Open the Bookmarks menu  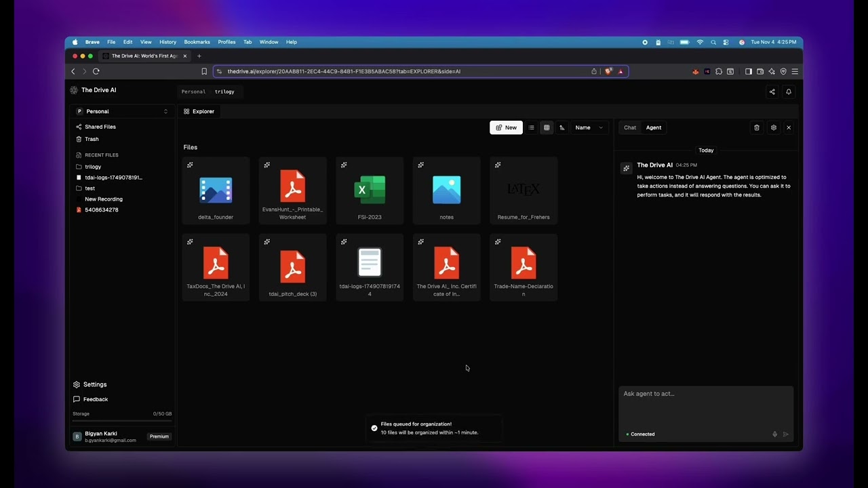pyautogui.click(x=197, y=42)
